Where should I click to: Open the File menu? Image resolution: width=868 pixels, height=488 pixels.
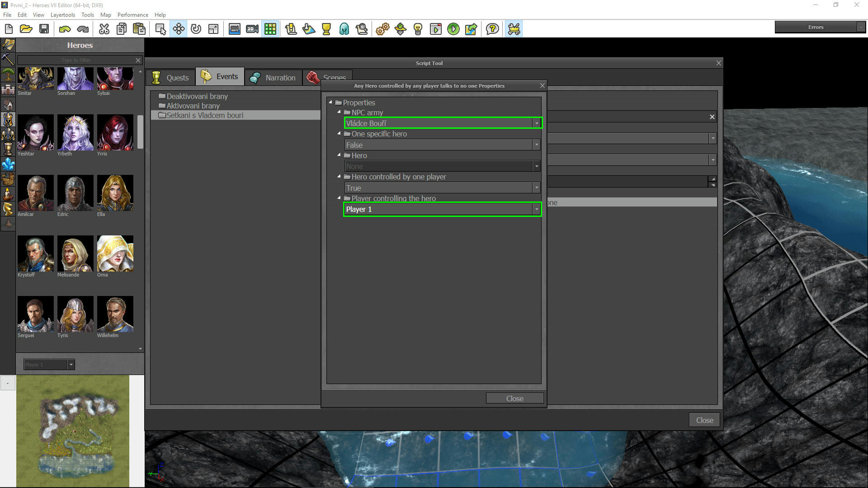pos(7,14)
